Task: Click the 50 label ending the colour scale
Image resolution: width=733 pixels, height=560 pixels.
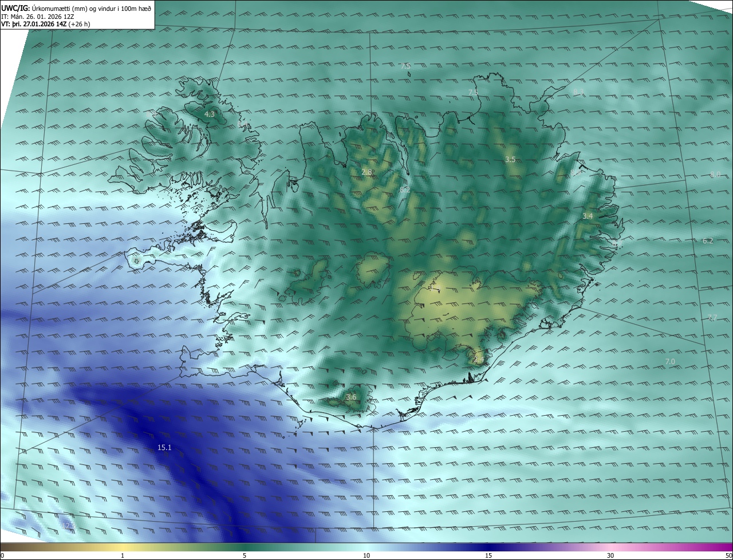Action: click(x=728, y=555)
